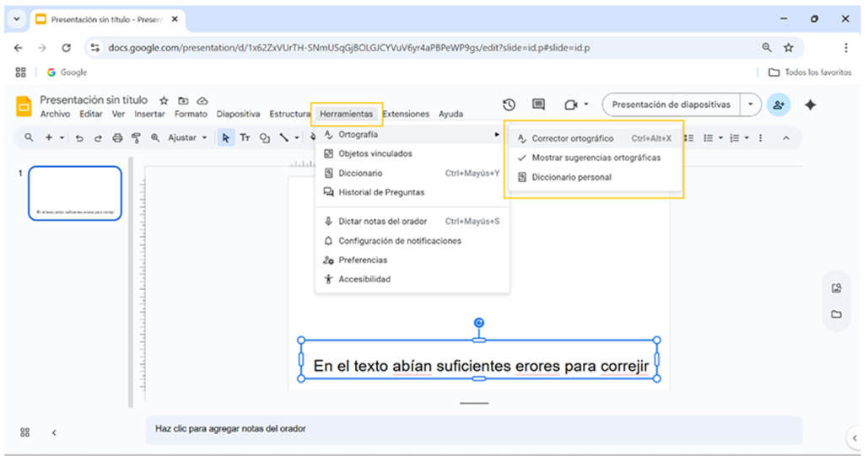868x456 pixels.
Task: Open version history clock icon
Action: click(509, 105)
